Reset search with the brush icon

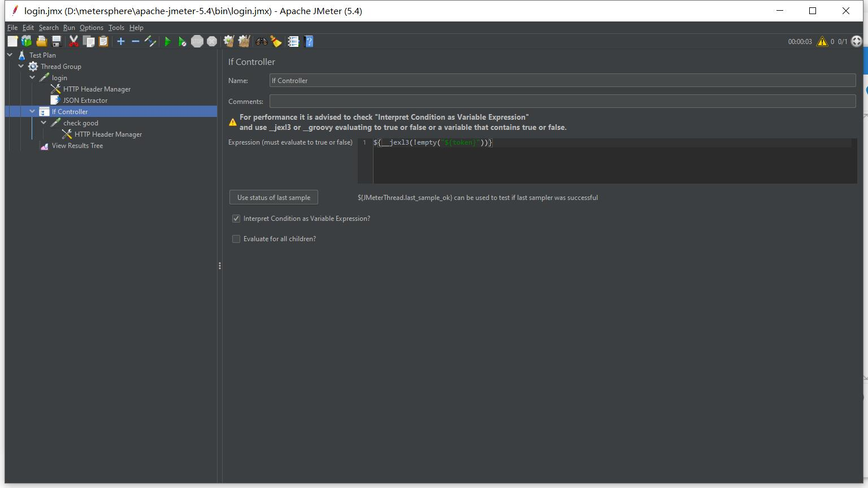pos(276,41)
